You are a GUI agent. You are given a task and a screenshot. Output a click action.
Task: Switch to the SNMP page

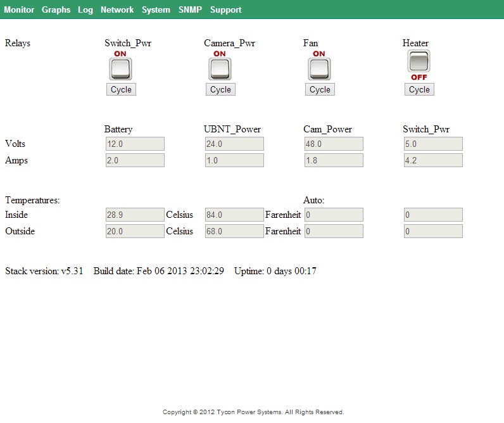pos(190,9)
